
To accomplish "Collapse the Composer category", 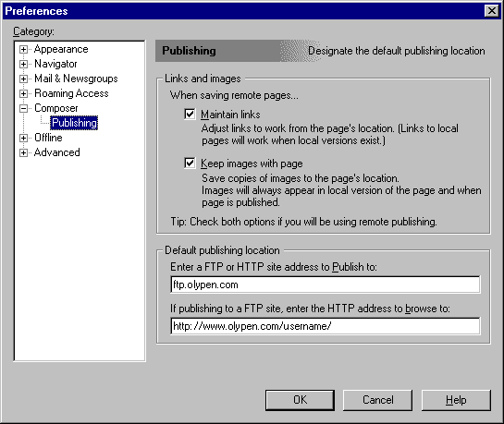I will click(x=23, y=108).
